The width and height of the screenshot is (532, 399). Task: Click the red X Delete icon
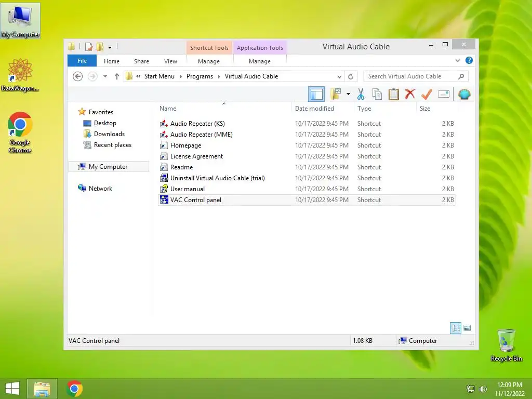click(x=410, y=94)
